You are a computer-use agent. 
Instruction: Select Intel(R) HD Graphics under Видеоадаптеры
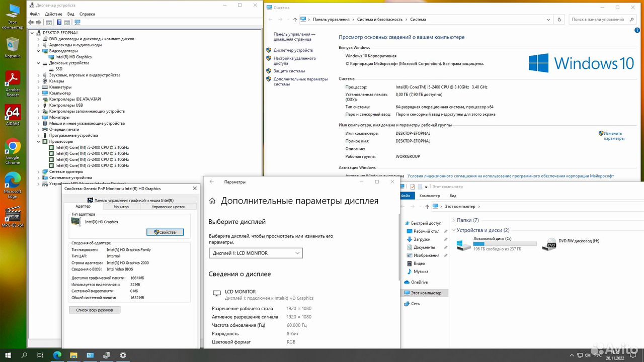tap(73, 57)
